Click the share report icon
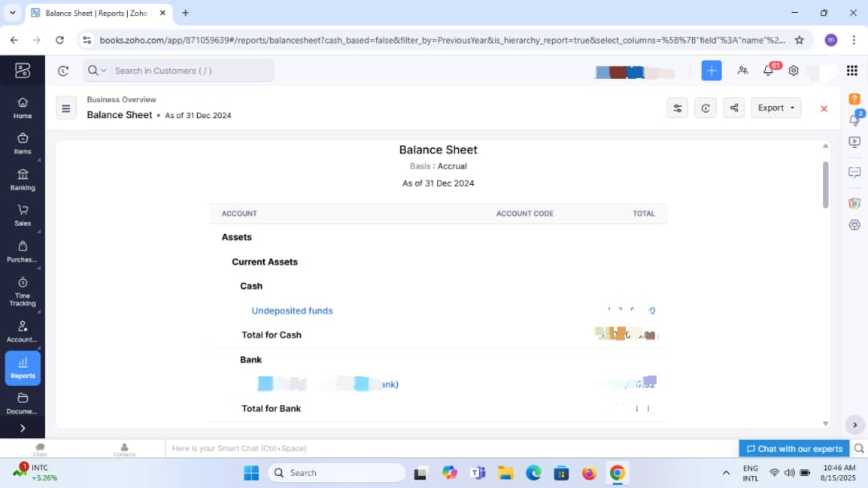 [734, 108]
